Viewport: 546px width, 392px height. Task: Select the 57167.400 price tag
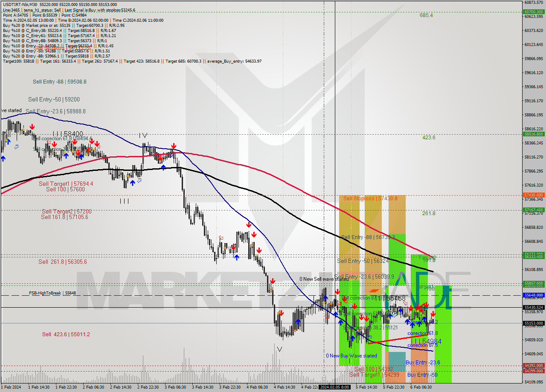tap(533, 210)
